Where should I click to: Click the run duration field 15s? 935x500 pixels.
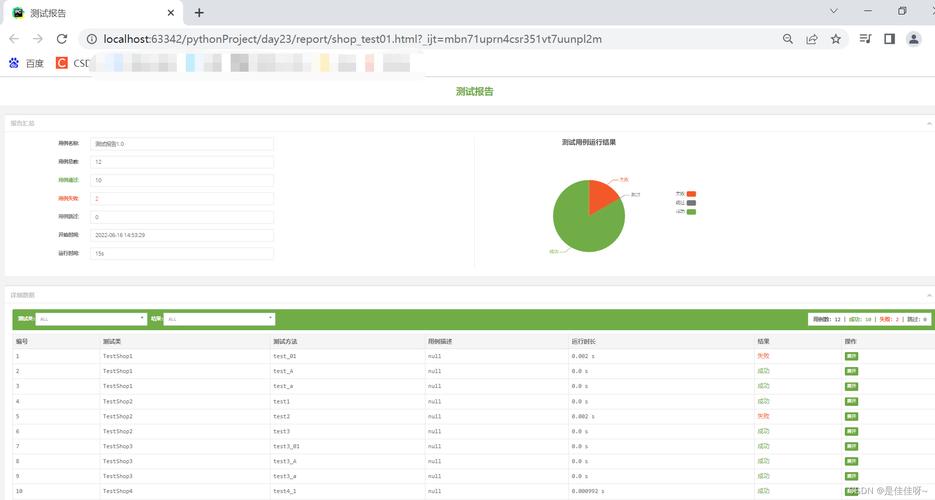[182, 253]
